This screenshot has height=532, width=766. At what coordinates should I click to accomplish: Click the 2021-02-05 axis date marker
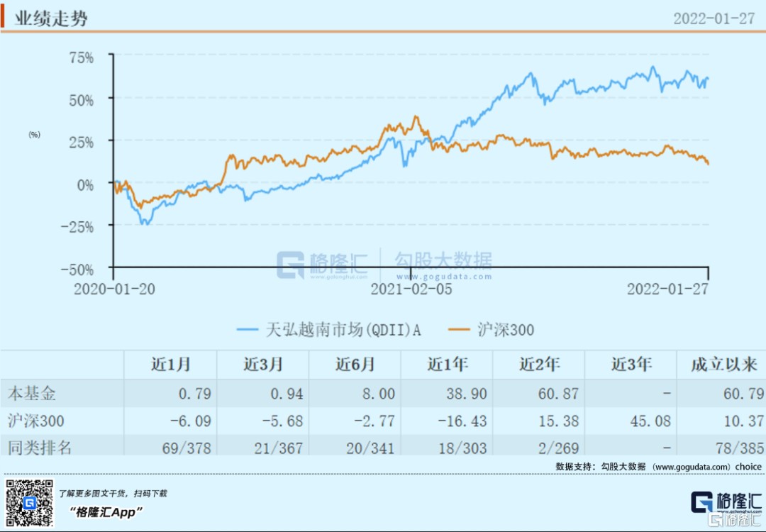412,289
